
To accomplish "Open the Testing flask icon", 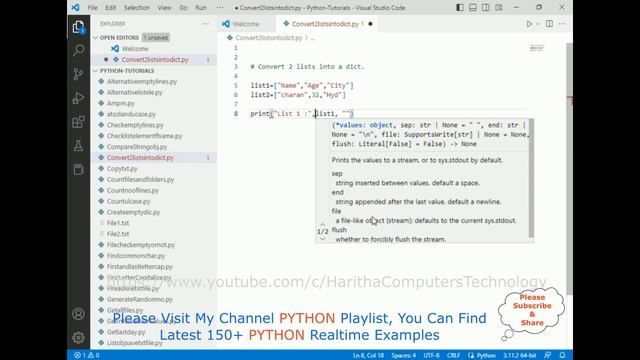I will click(x=78, y=146).
